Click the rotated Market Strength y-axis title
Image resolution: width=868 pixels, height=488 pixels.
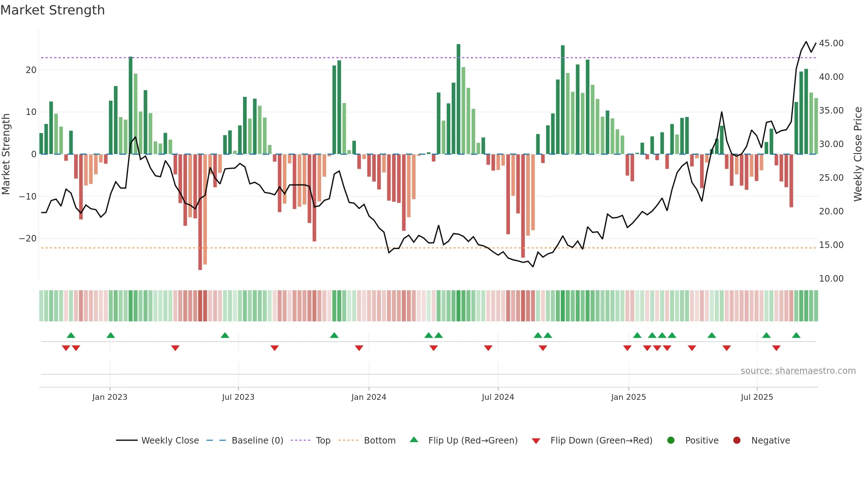6,154
